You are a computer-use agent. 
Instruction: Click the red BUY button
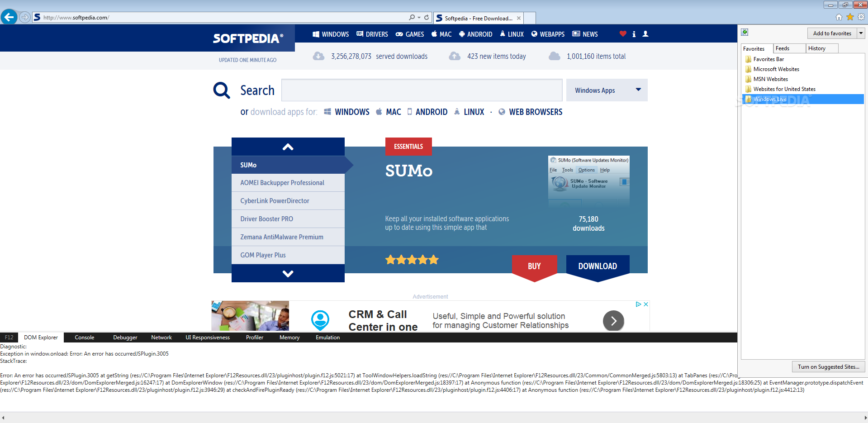coord(534,267)
